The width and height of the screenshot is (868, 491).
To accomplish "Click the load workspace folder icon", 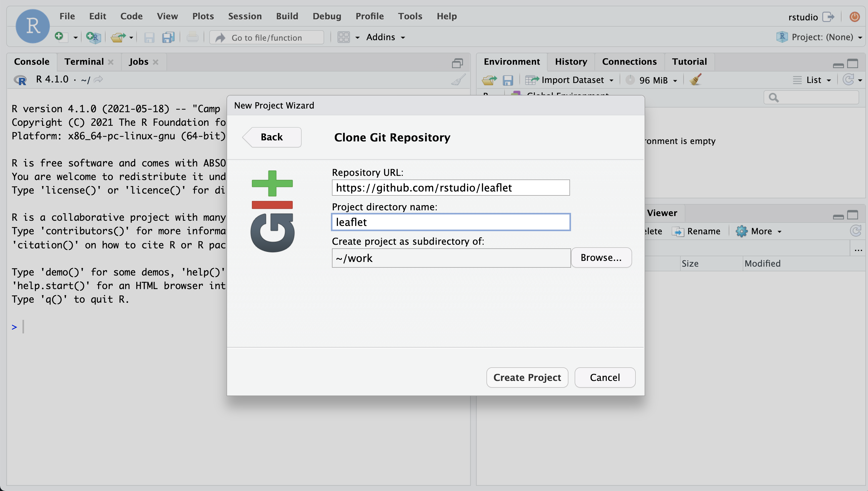I will coord(489,80).
